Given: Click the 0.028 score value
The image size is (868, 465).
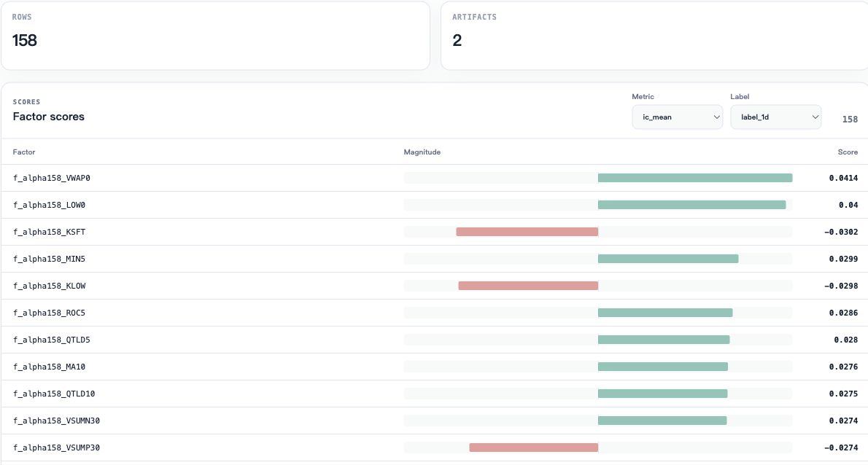Looking at the screenshot, I should tap(846, 340).
